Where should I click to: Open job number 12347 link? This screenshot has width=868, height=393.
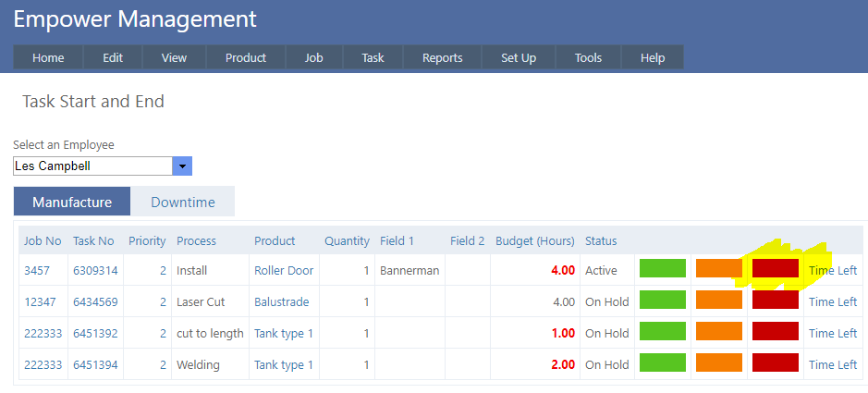point(41,301)
